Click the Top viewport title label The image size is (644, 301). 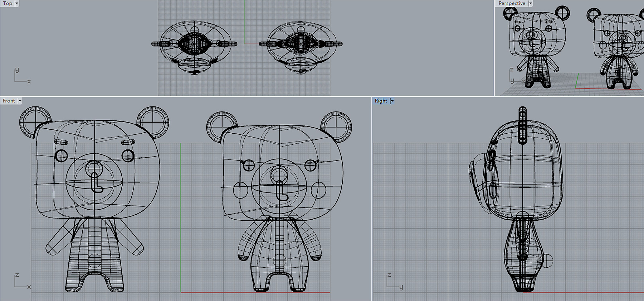[x=8, y=3]
